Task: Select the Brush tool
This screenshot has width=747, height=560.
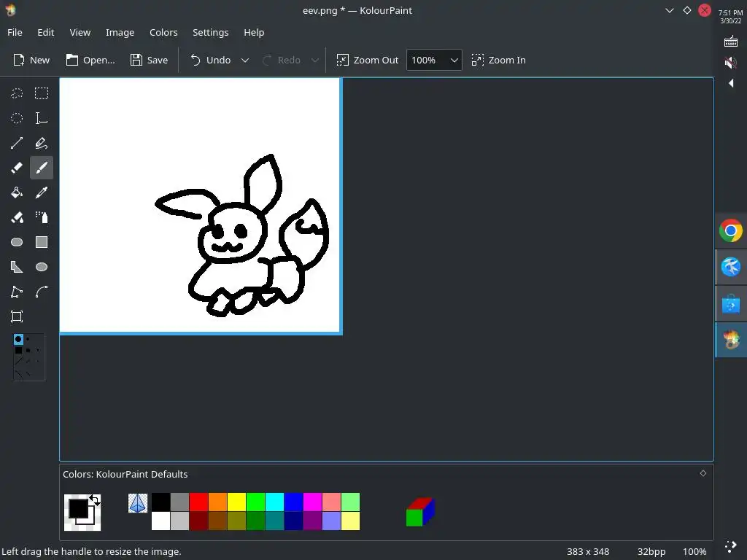Action: coord(42,168)
